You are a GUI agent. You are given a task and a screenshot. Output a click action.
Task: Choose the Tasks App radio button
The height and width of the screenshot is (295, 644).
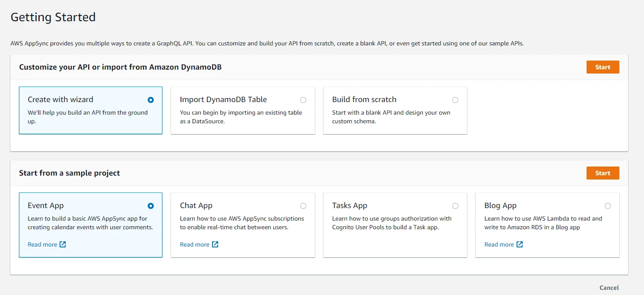click(455, 206)
